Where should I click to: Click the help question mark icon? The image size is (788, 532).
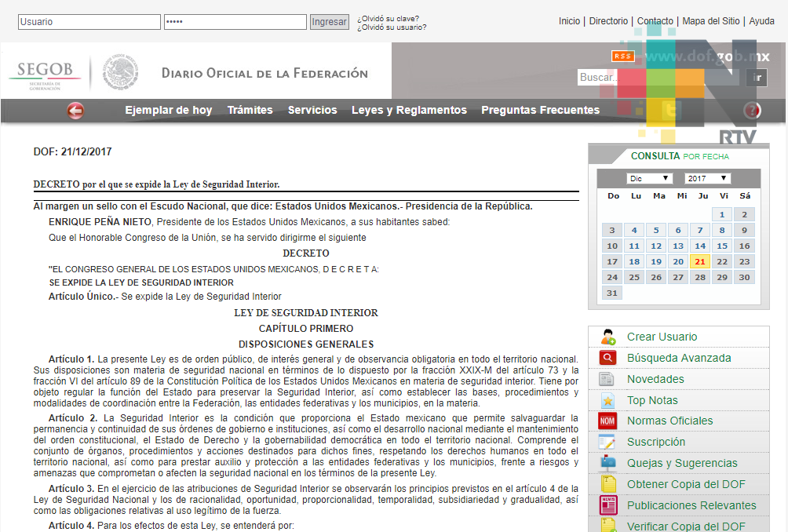[752, 110]
